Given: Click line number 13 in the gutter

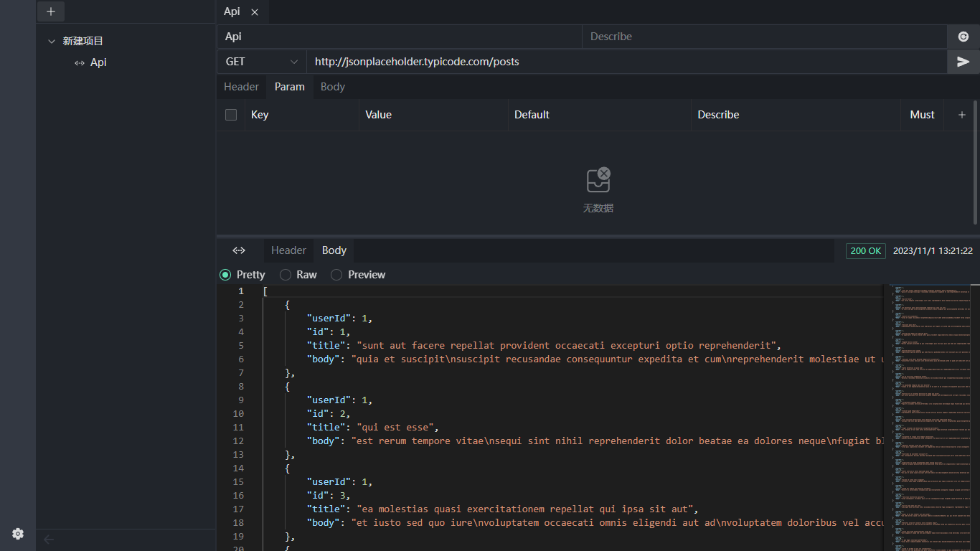Looking at the screenshot, I should point(238,455).
